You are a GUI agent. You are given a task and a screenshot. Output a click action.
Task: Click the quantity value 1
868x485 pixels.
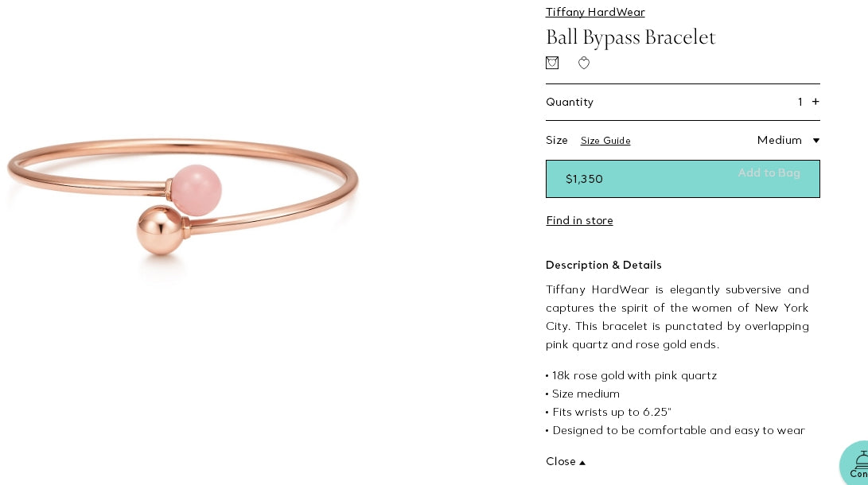point(800,102)
